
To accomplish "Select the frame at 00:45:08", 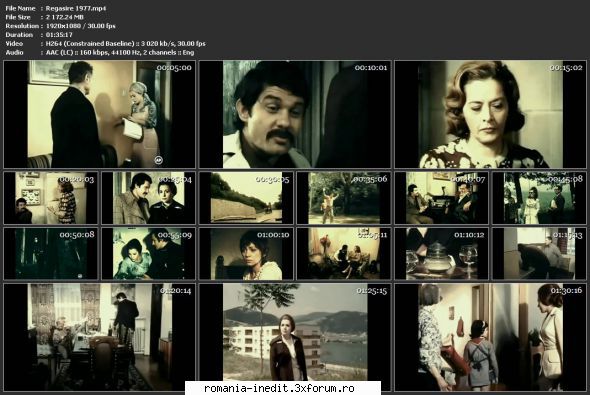I will [539, 198].
